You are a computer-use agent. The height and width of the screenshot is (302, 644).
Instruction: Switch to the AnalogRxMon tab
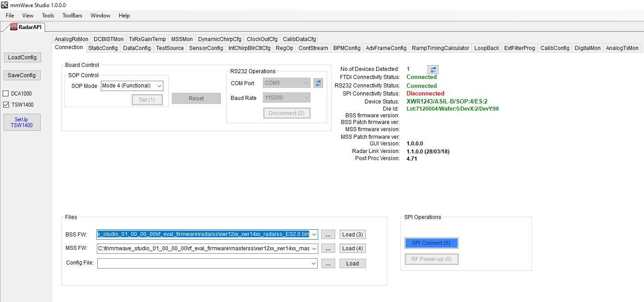(x=71, y=39)
